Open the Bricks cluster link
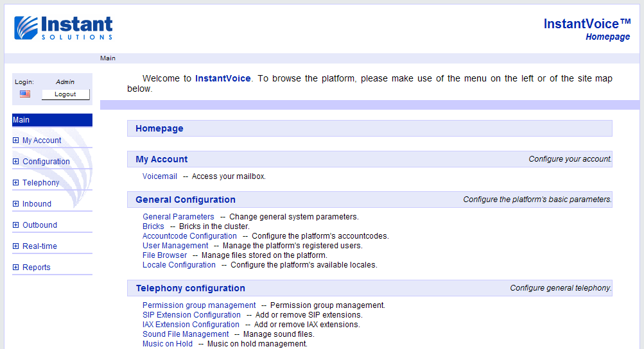This screenshot has width=644, height=349. tap(153, 226)
